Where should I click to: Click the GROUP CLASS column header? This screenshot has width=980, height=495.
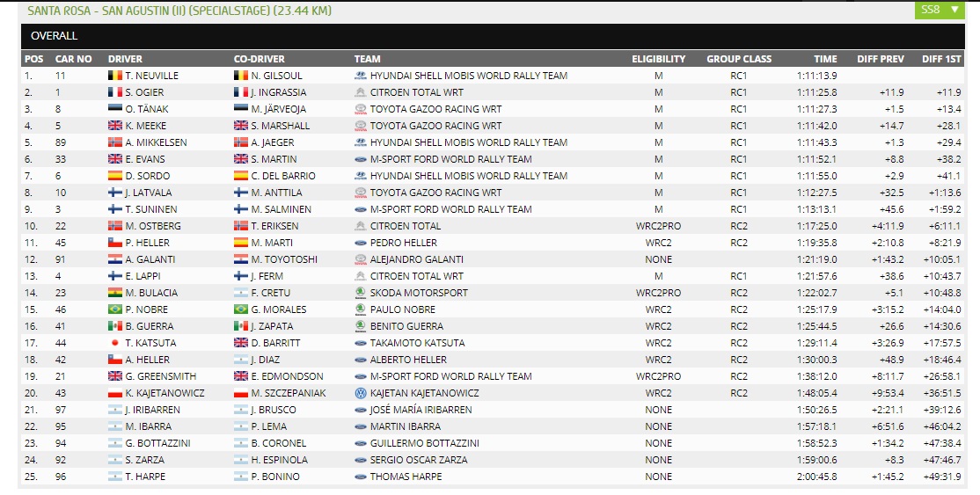pyautogui.click(x=739, y=59)
